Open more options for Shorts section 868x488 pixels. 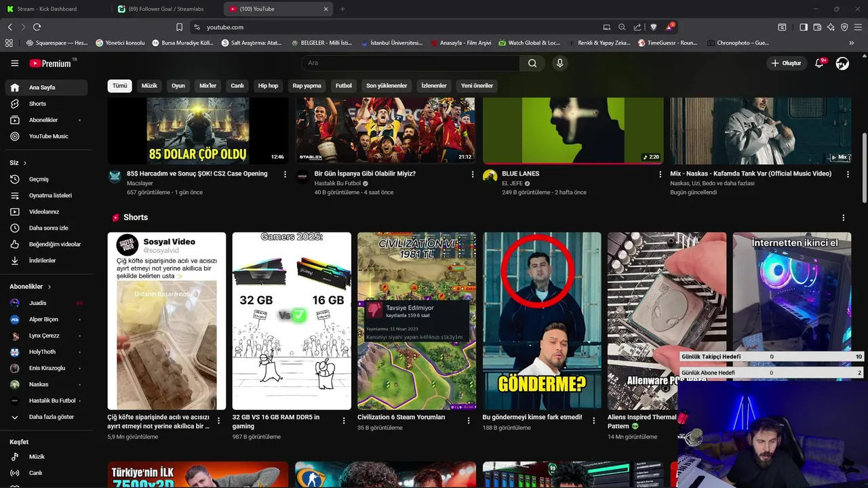[844, 218]
